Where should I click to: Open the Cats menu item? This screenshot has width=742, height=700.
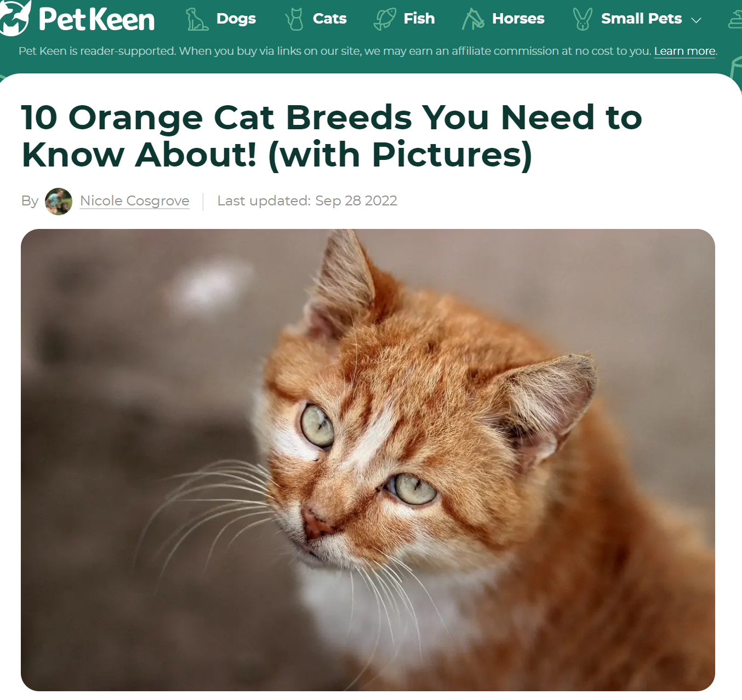pos(330,19)
